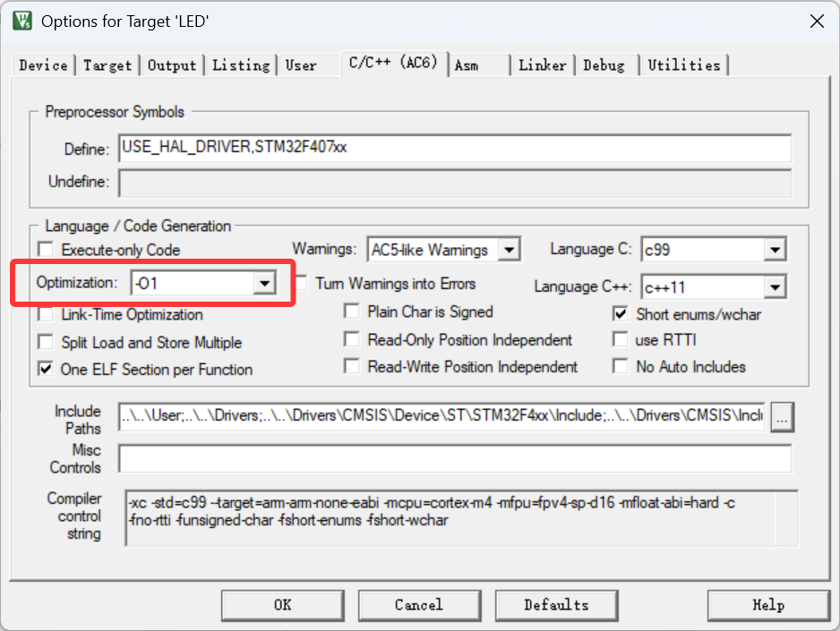The height and width of the screenshot is (631, 840).
Task: Enable Execute-only Code checkbox
Action: point(46,251)
